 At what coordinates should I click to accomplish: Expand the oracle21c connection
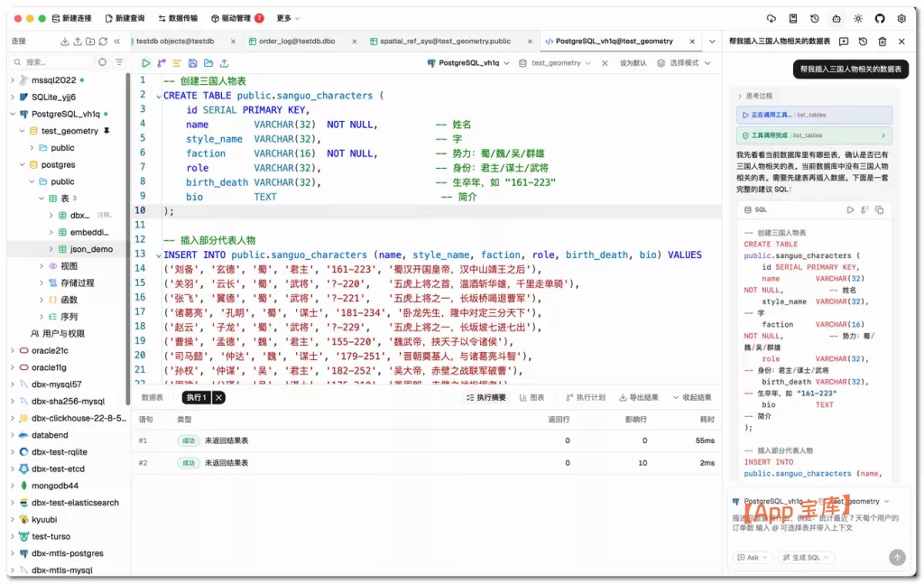click(x=13, y=350)
